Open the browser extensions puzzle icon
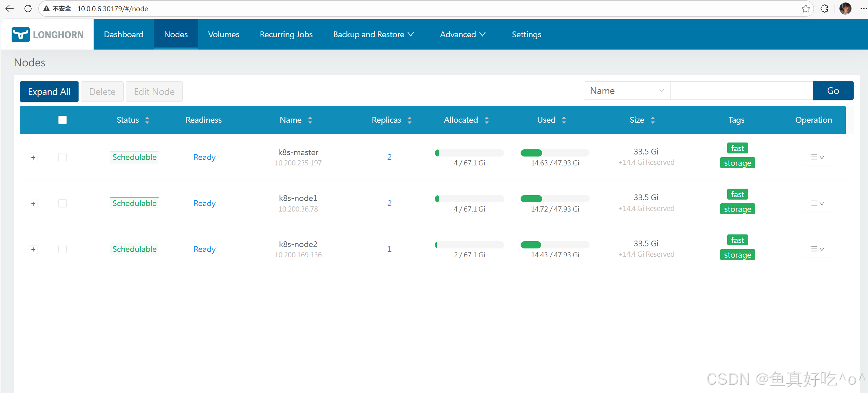This screenshot has height=393, width=868. tap(824, 9)
